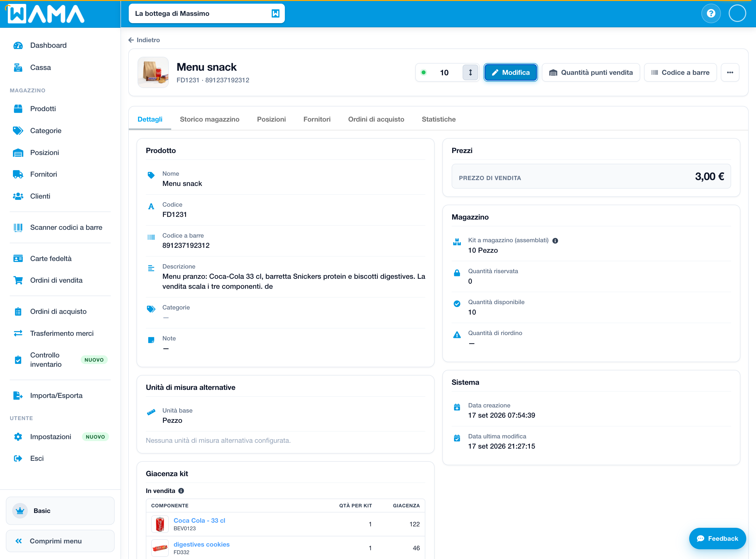
Task: Click the Coca Cola code BEV0123
Action: pyautogui.click(x=185, y=529)
